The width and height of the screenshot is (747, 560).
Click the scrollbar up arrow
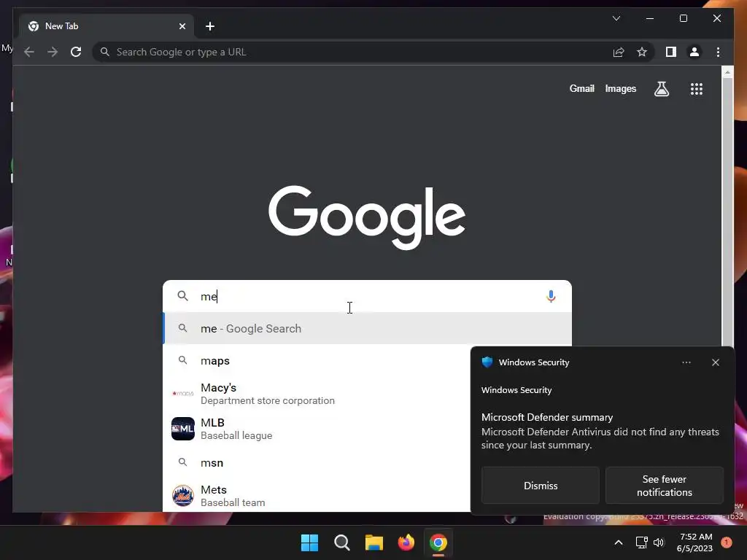pos(727,72)
